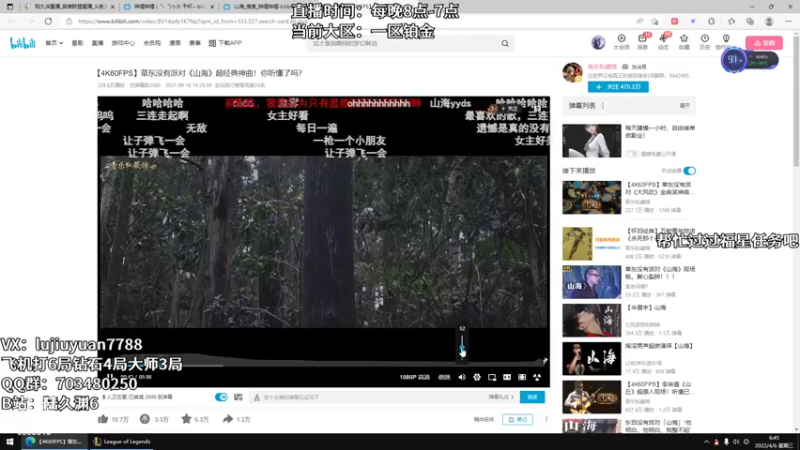Click the 稿件投诉 report link
800x450 pixels.
[483, 419]
